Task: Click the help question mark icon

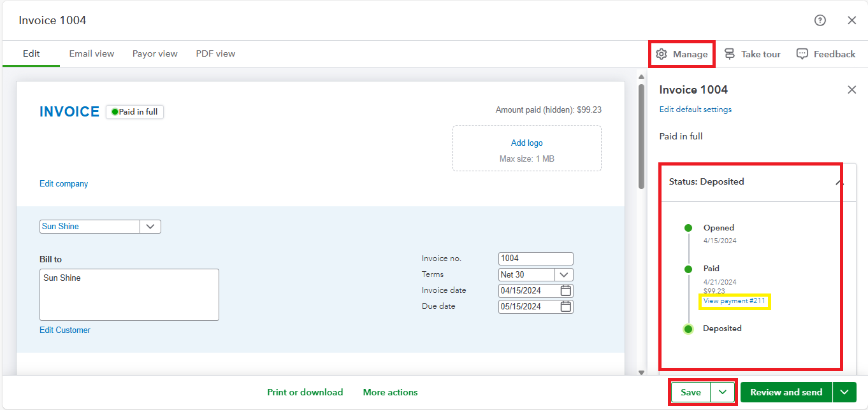Action: click(x=820, y=20)
